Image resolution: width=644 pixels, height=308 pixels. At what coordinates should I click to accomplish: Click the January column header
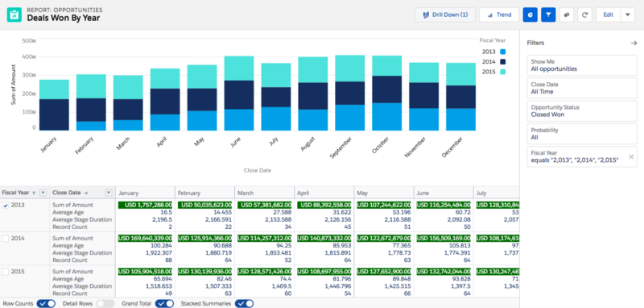click(x=146, y=193)
